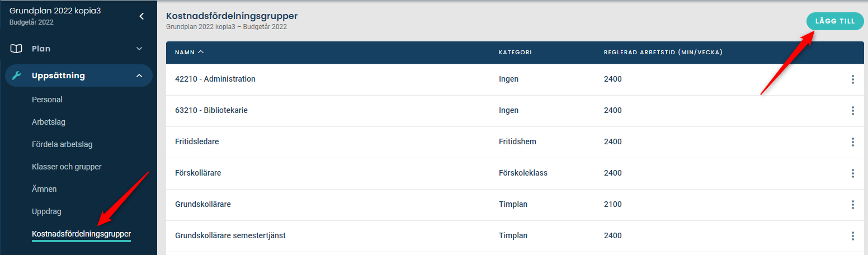This screenshot has height=255, width=868.
Task: Open three-dot menu for Grundskollärare row
Action: 852,205
